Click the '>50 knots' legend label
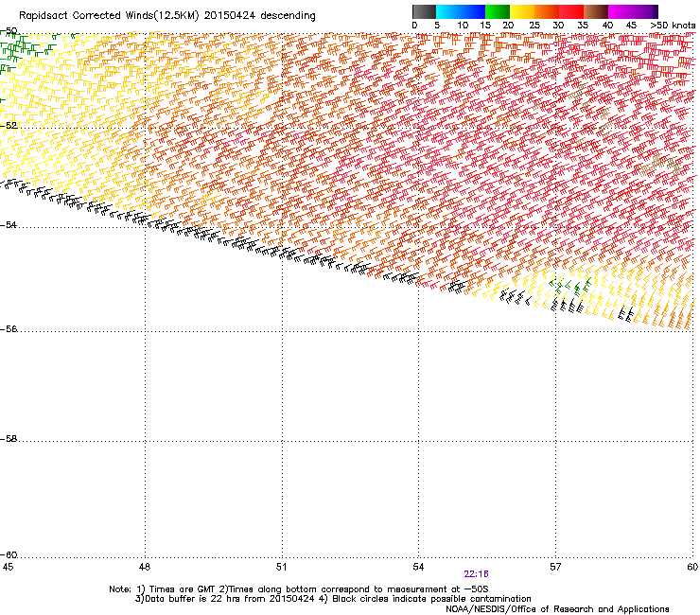Screen dimensions: 700x615 tap(673, 26)
